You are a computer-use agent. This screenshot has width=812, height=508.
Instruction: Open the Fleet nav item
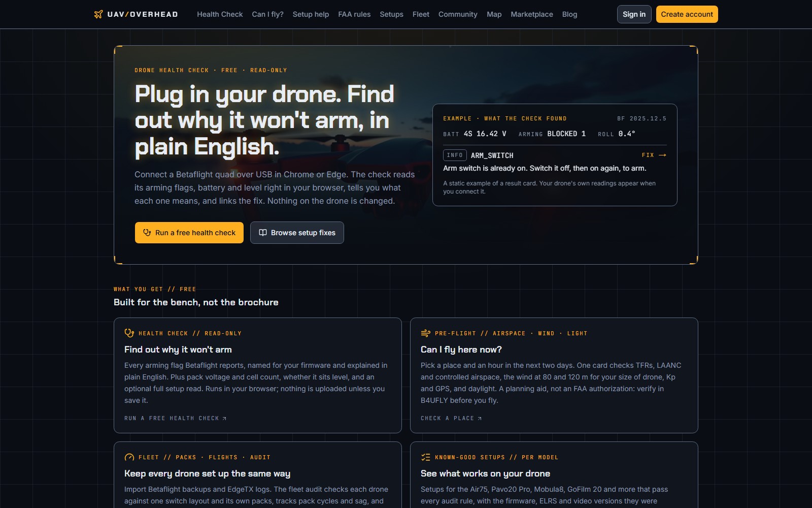421,14
